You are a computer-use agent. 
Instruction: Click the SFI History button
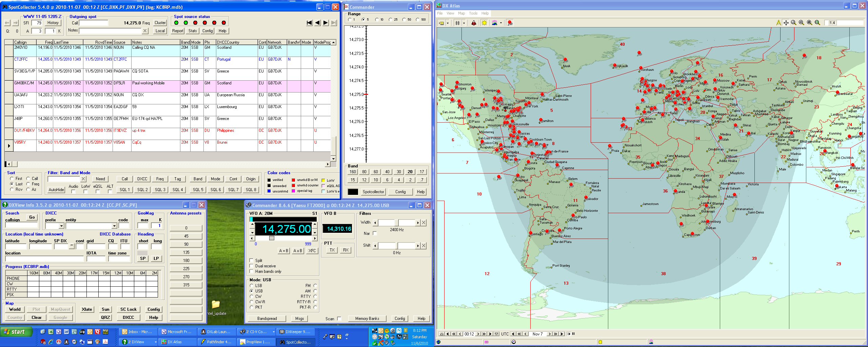tap(53, 23)
